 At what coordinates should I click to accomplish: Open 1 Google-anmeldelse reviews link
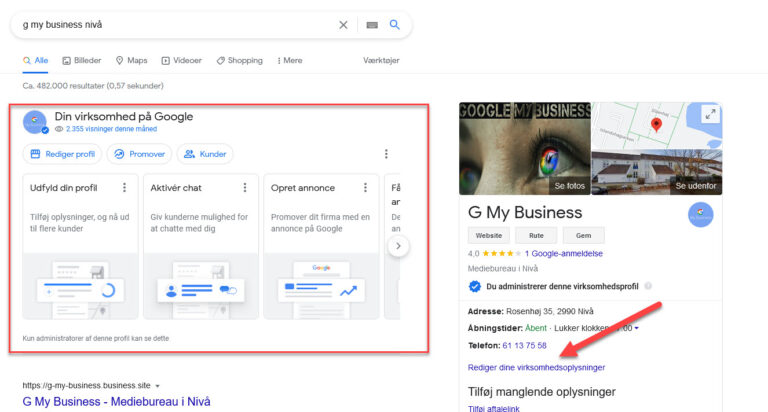coord(564,253)
